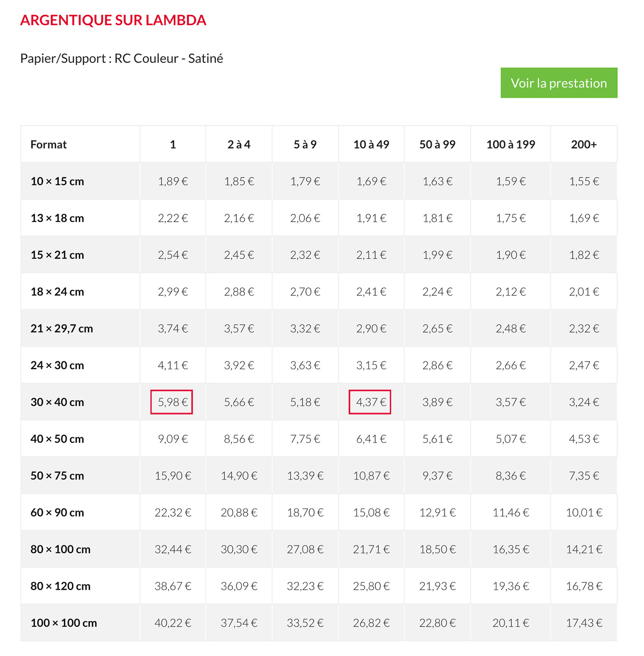Click the '2 à 4' quantity column header
644x656 pixels.
(239, 144)
